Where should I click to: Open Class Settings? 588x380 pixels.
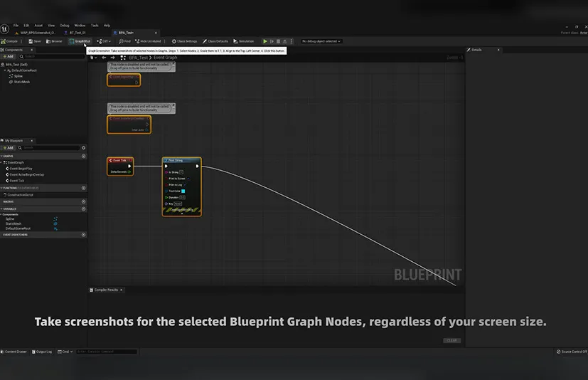tap(184, 41)
